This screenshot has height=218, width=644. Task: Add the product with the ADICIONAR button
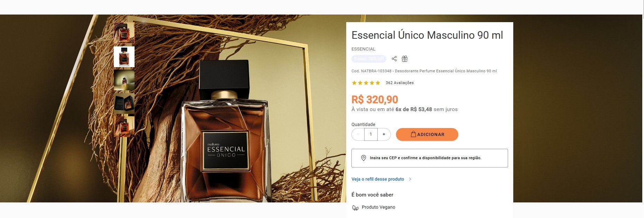pyautogui.click(x=427, y=134)
